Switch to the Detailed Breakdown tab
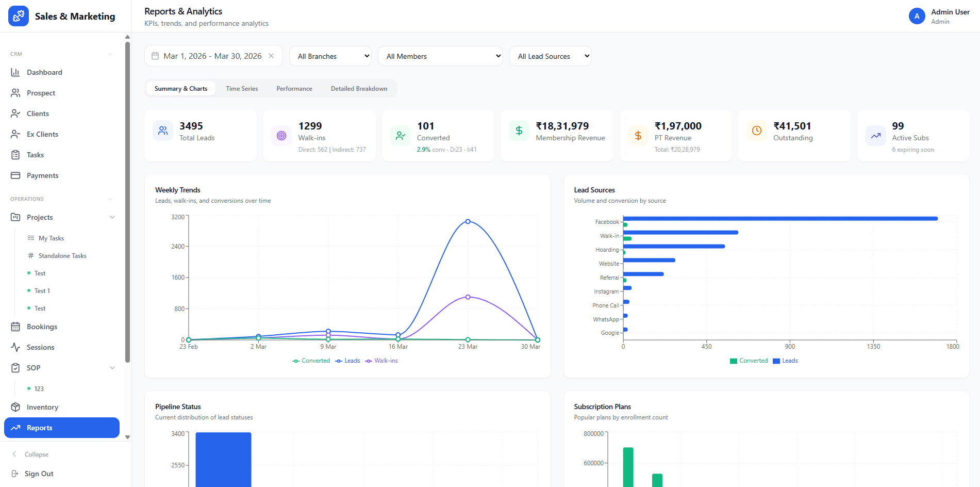The image size is (980, 487). 359,89
